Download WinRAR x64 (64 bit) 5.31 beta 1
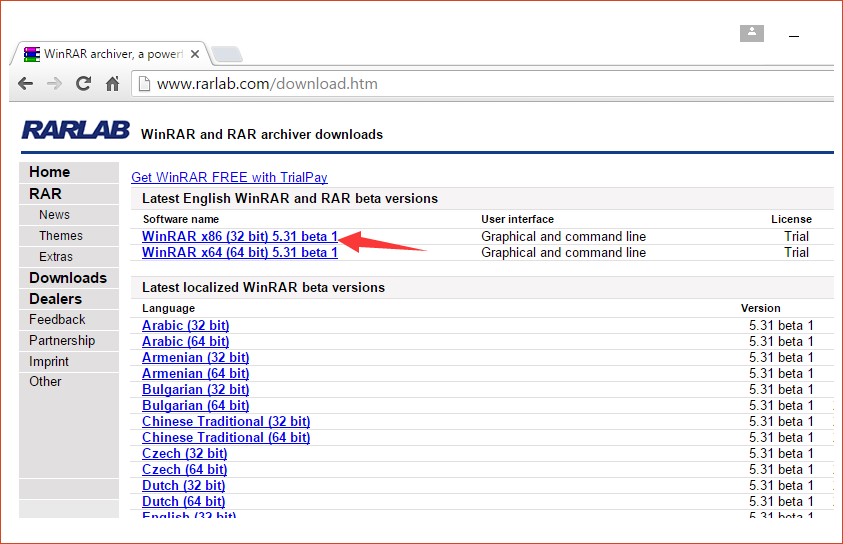The height and width of the screenshot is (544, 843). [x=239, y=253]
